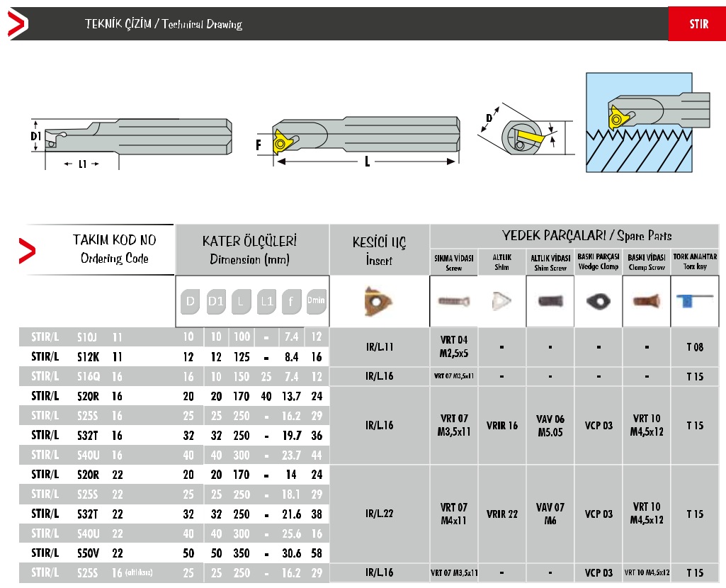Select the STIR/L S32T 16 row
This screenshot has width=726, height=588.
click(174, 435)
